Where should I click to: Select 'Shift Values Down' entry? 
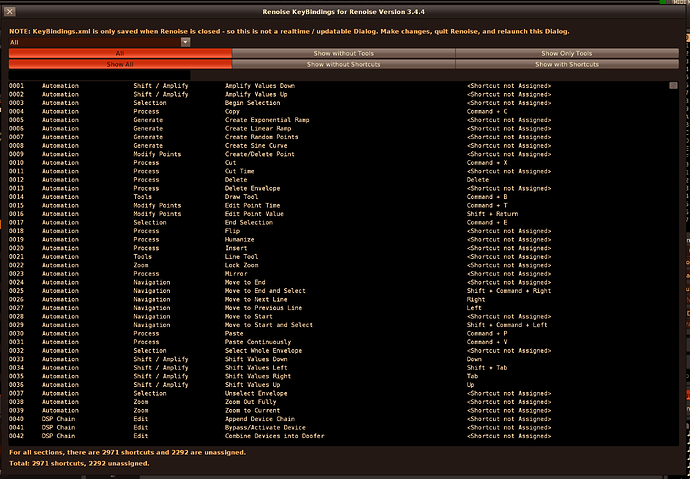[x=256, y=359]
